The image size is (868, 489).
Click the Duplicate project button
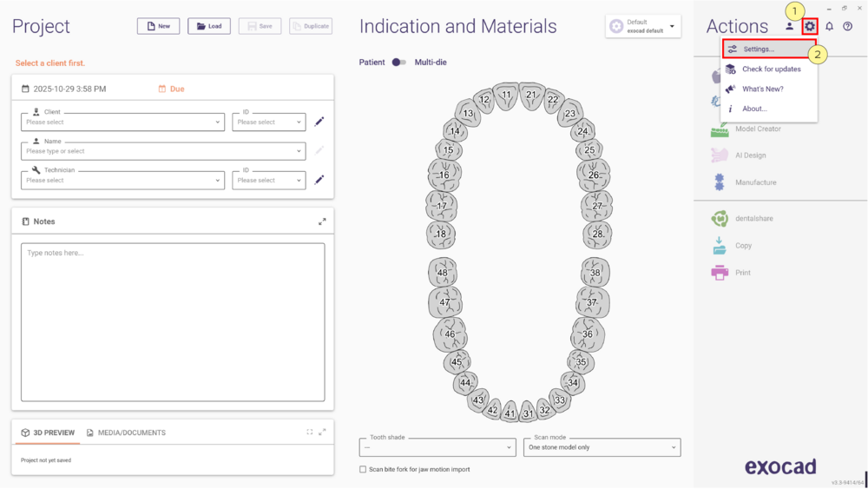click(311, 26)
